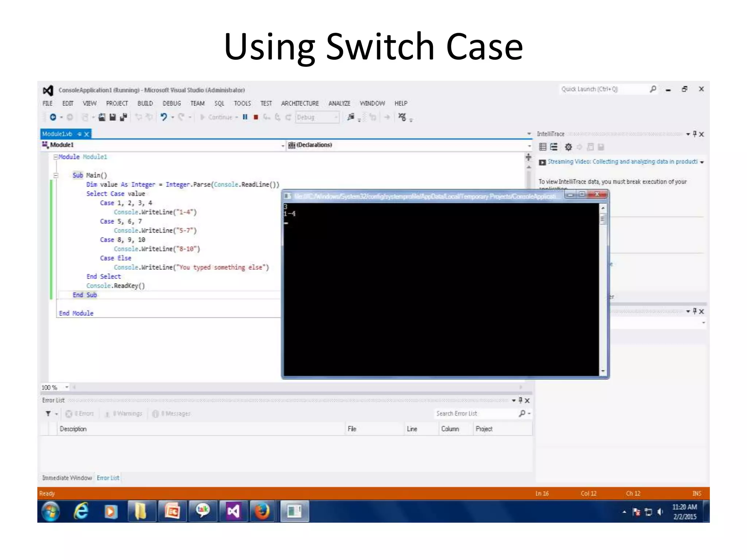
Task: Click the console window vertical scrollbar
Action: click(603, 290)
